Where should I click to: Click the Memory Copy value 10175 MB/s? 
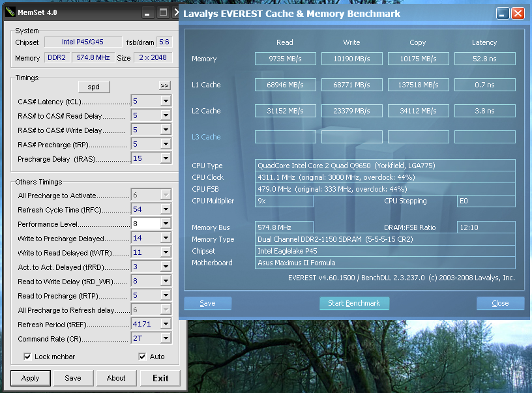pyautogui.click(x=419, y=59)
